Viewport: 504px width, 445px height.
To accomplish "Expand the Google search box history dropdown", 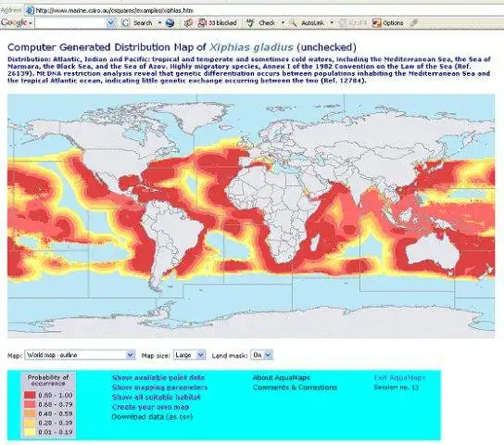I will 111,23.
